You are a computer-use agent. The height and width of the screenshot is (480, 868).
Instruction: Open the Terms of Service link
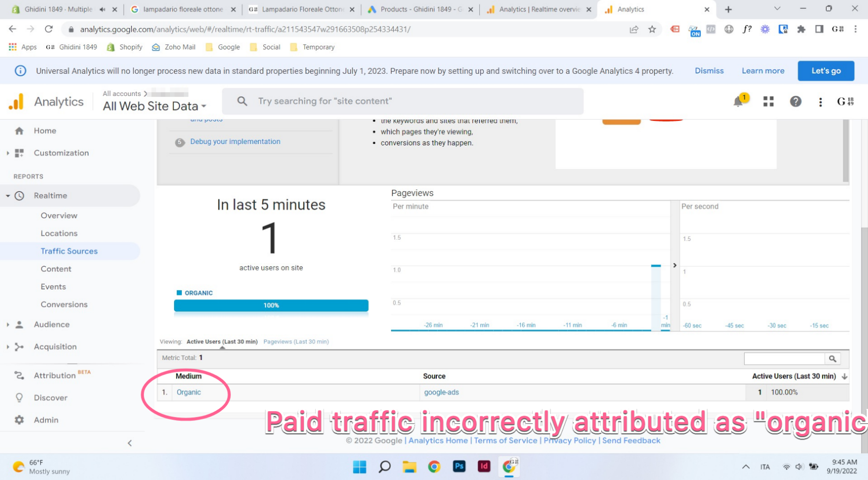[x=506, y=441]
